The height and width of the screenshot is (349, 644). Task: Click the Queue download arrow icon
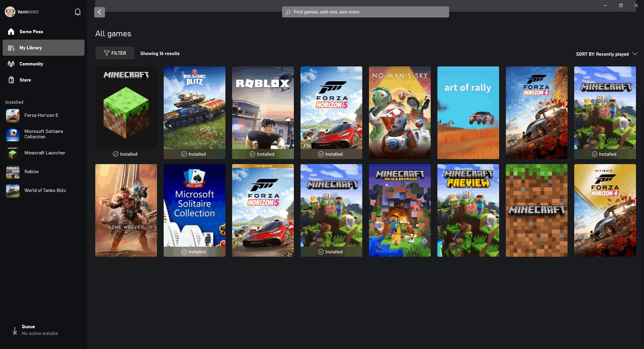point(15,331)
